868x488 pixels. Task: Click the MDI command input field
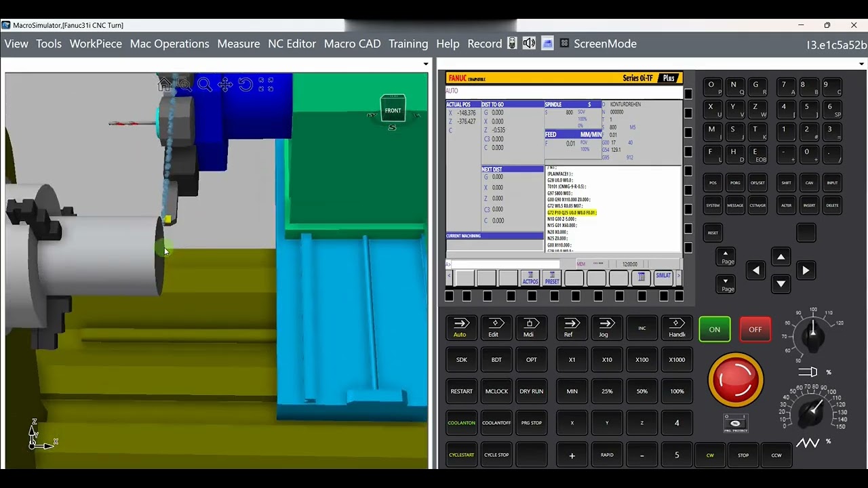(x=505, y=264)
